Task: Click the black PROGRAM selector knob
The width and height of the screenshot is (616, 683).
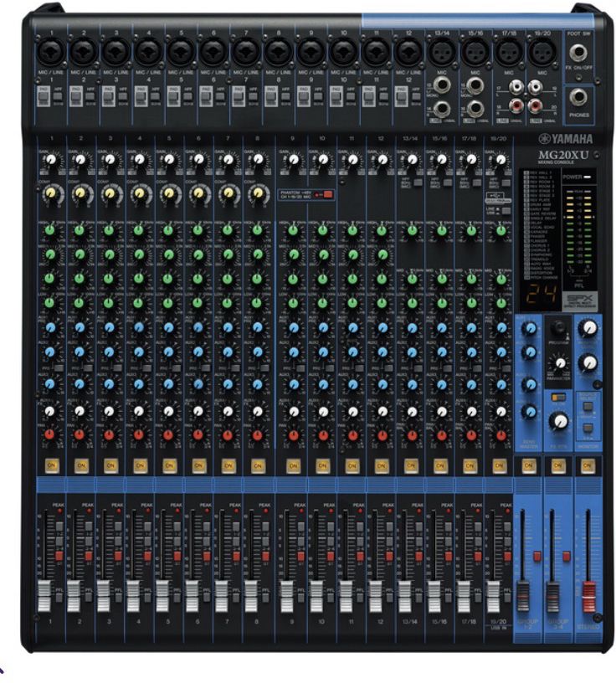Action: (x=558, y=328)
